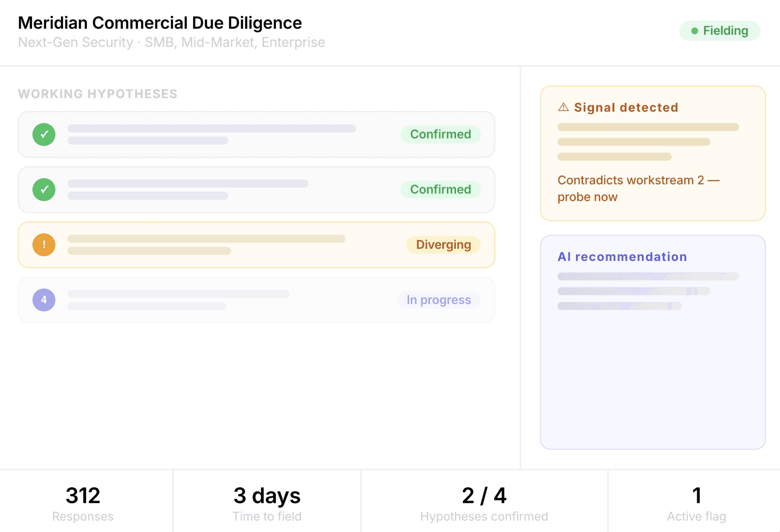The image size is (780, 532).
Task: Click the 'Signal detected' heading
Action: pyautogui.click(x=626, y=107)
